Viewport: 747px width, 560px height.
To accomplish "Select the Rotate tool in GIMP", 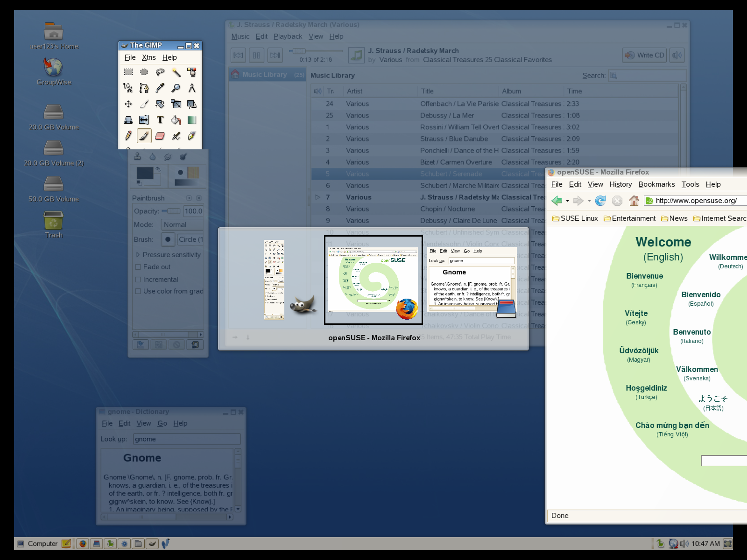I will [x=160, y=104].
